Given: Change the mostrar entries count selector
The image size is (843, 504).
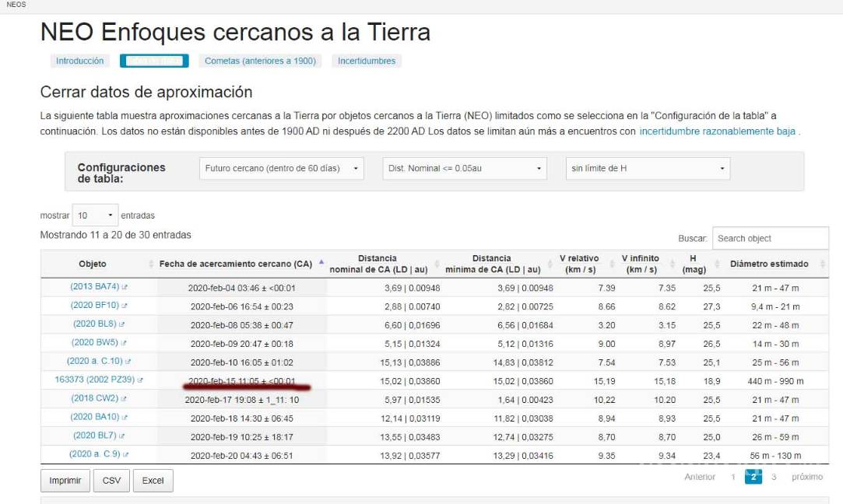Looking at the screenshot, I should 96,215.
